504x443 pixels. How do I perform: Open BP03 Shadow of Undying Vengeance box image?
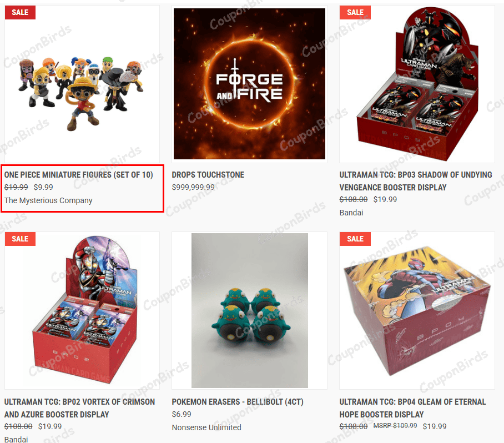[417, 84]
